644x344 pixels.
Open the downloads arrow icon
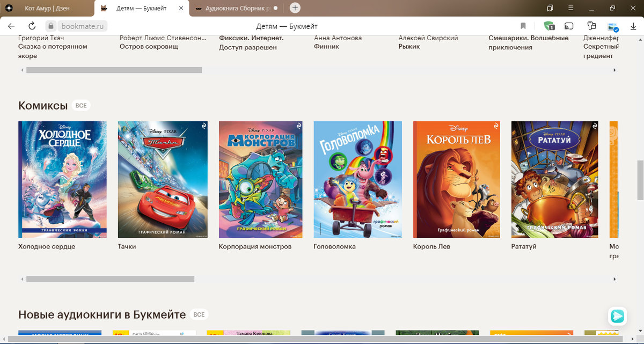click(633, 26)
